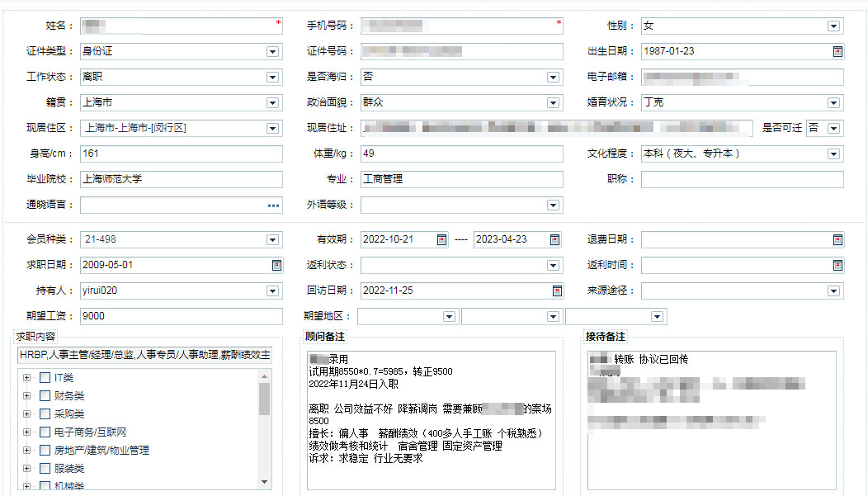868x496 pixels.
Task: Open the 性别 dropdown
Action: point(833,26)
